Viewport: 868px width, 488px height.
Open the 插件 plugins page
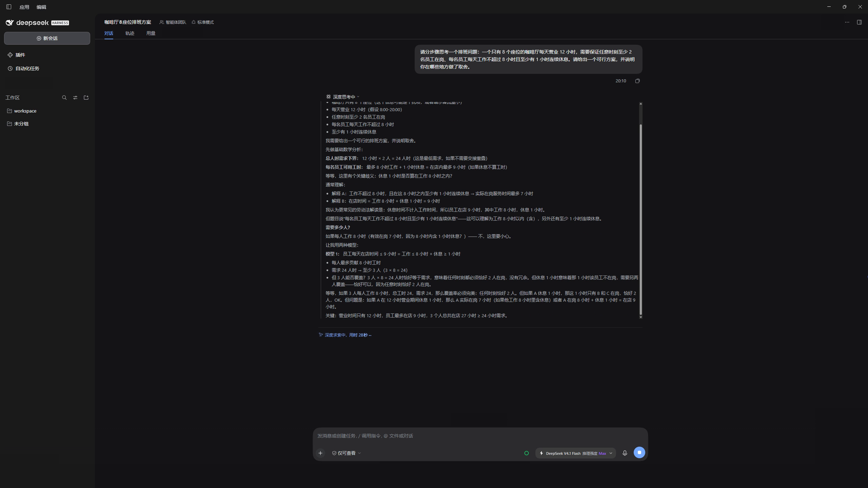[47, 55]
